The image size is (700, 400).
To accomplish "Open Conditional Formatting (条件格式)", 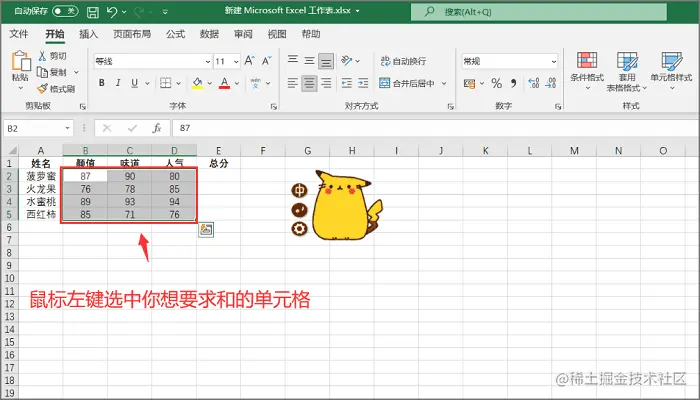I will click(587, 70).
